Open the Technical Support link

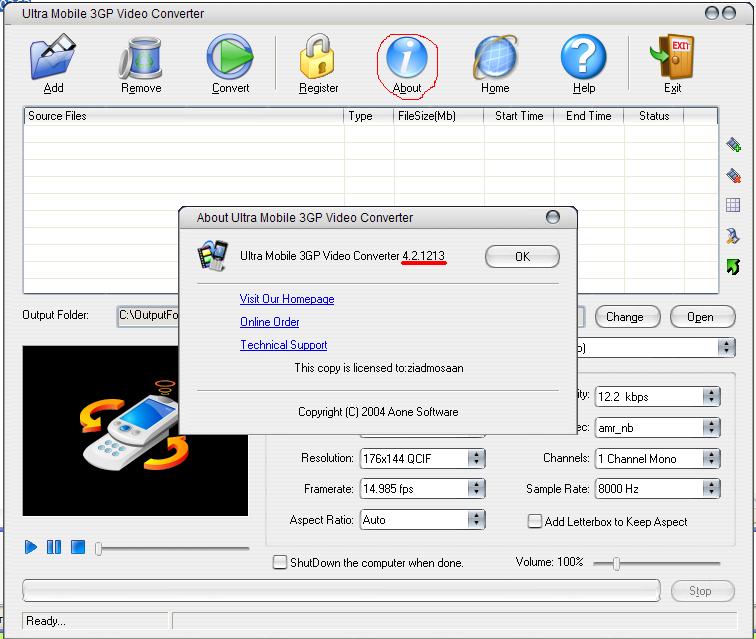pyautogui.click(x=283, y=345)
